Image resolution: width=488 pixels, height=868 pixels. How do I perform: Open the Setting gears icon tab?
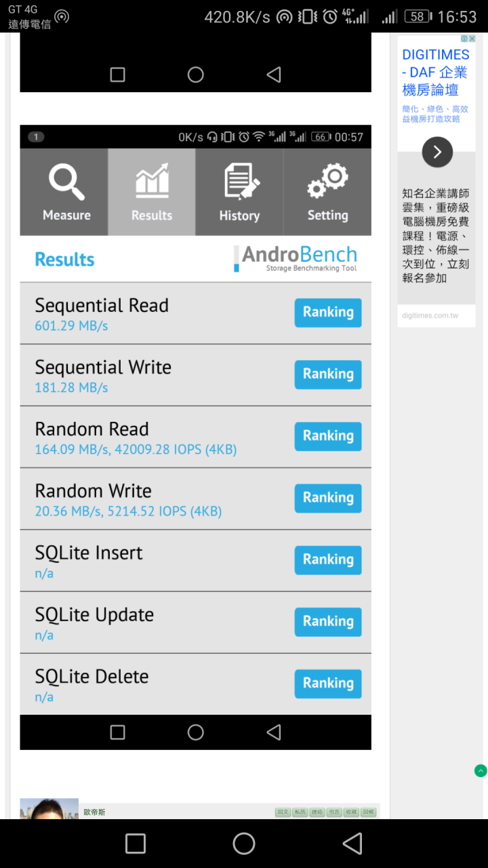(x=327, y=192)
